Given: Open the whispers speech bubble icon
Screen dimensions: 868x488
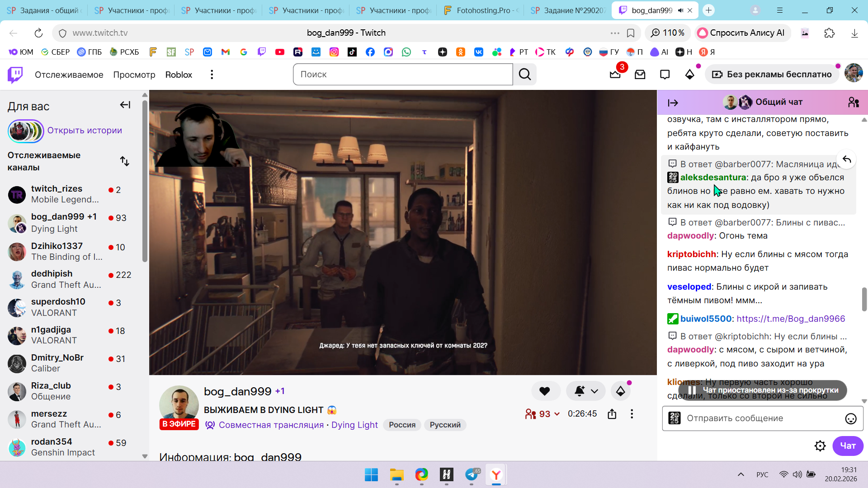Looking at the screenshot, I should pyautogui.click(x=665, y=75).
